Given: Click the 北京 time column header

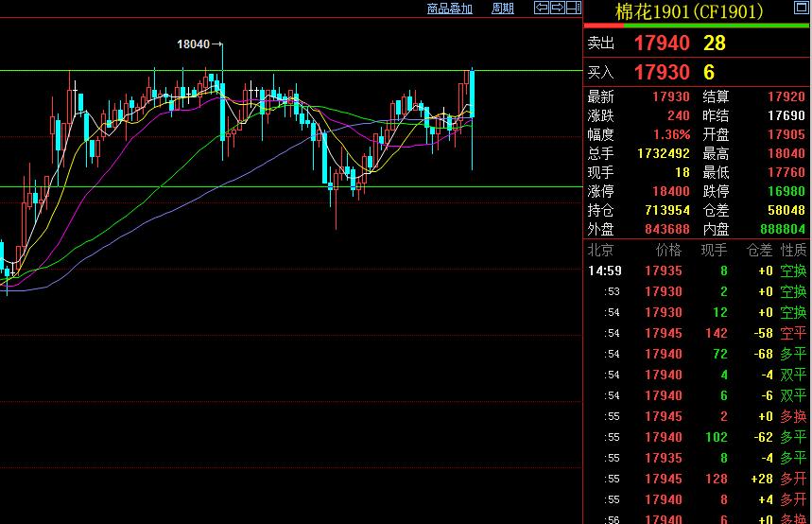Looking at the screenshot, I should point(600,251).
